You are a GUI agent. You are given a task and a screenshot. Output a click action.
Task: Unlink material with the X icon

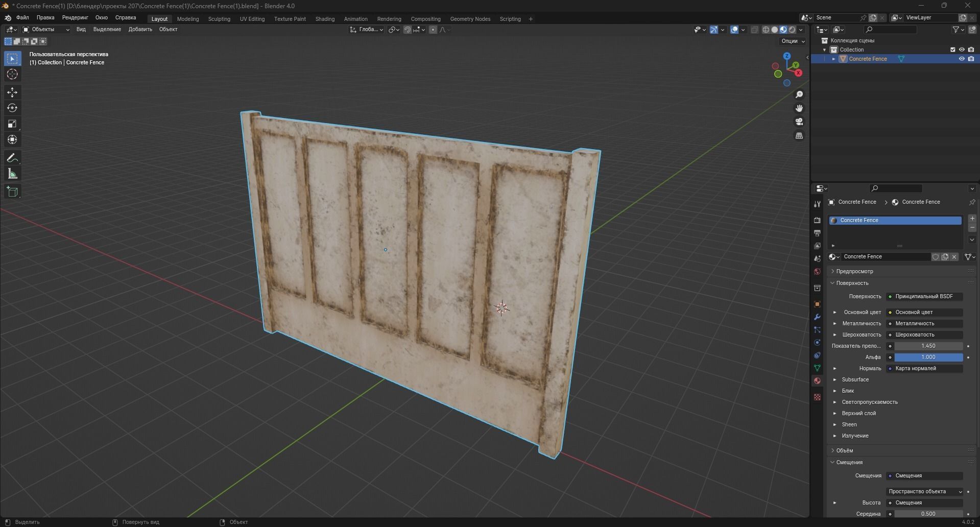(x=954, y=257)
